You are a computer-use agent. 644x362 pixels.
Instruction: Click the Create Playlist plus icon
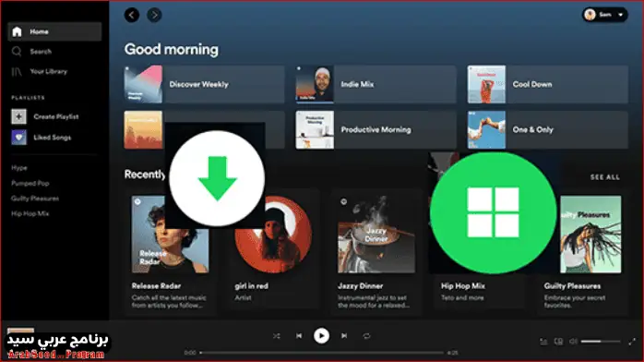[x=18, y=116]
